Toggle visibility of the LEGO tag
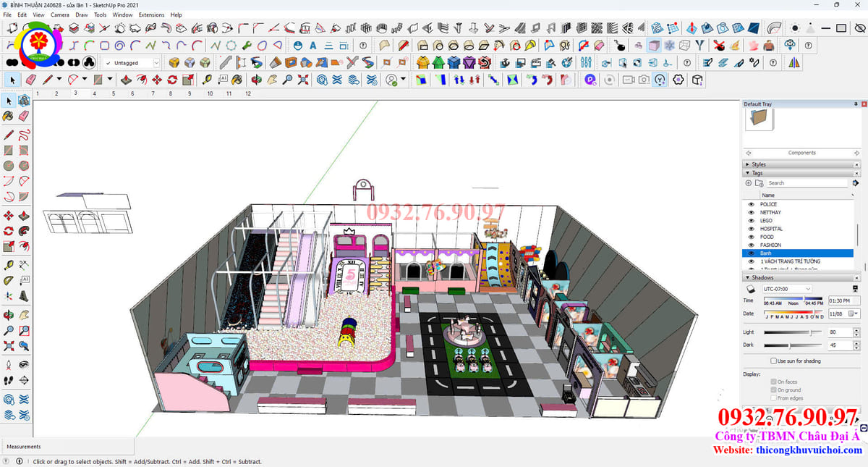The image size is (868, 467). [x=751, y=221]
